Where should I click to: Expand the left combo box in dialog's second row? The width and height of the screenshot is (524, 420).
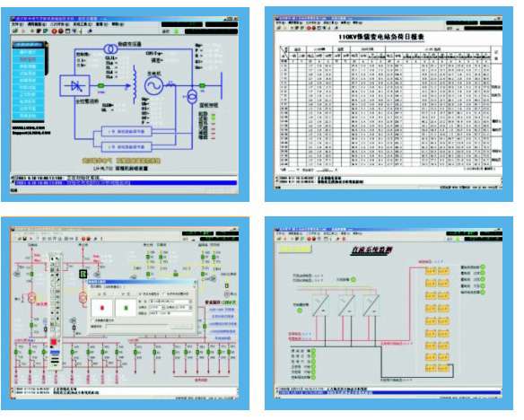tap(157, 307)
